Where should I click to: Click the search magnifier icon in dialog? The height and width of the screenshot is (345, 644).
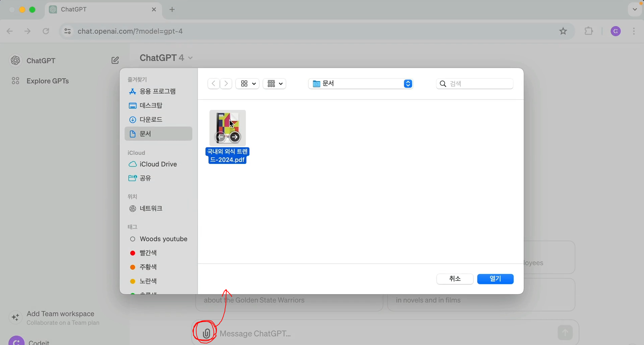point(443,84)
